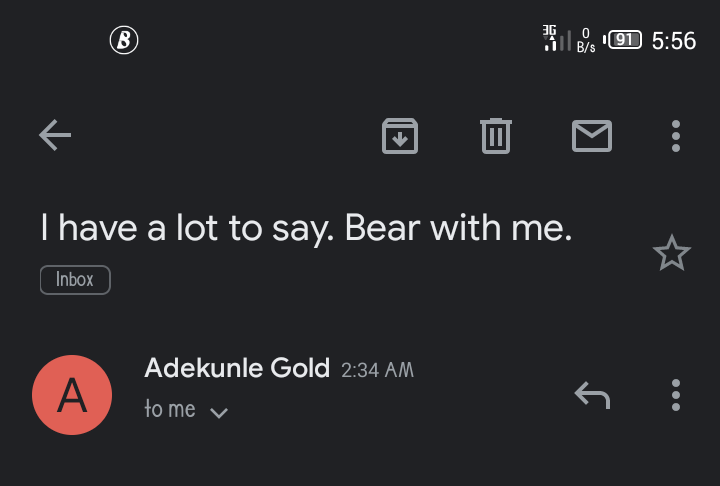
Task: Tap the email subject line
Action: 306,228
